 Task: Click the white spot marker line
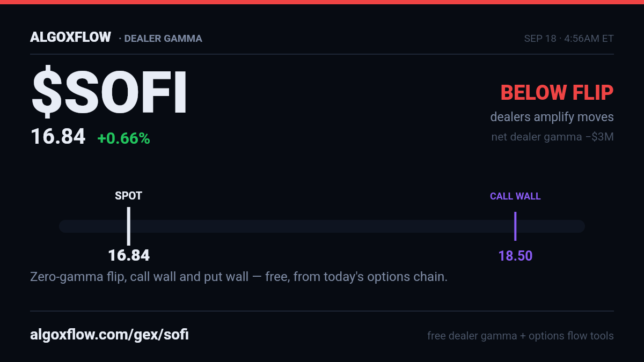[x=128, y=226]
